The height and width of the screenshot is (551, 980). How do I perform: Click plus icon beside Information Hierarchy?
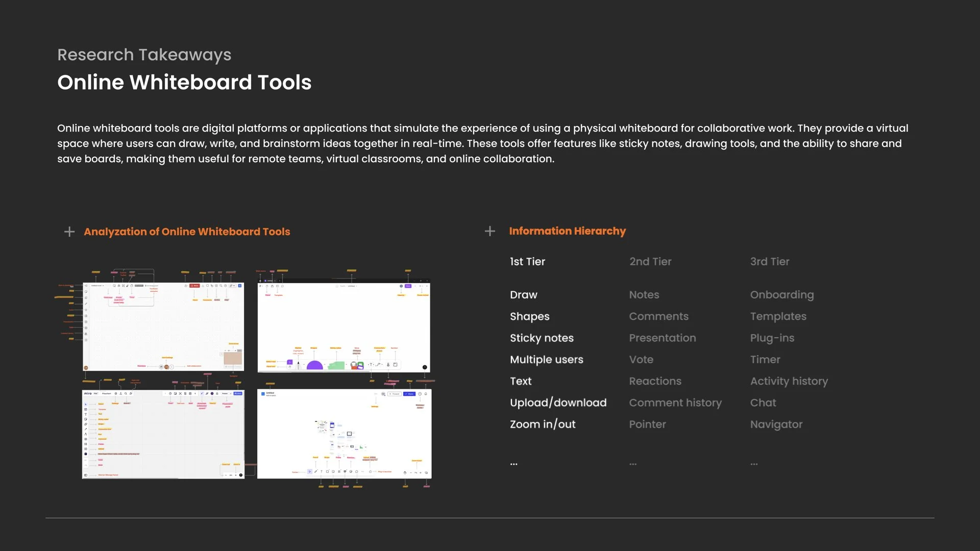click(489, 231)
